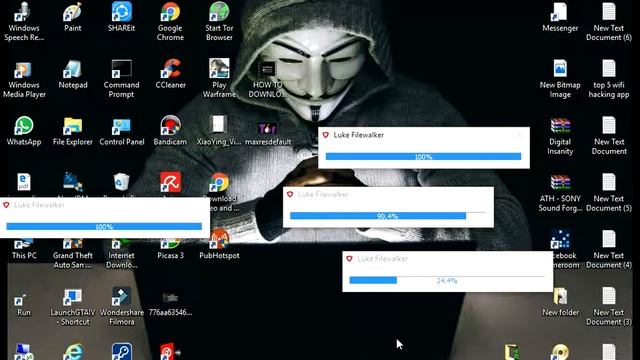Open the Run shortcut
The width and height of the screenshot is (640, 360).
click(24, 304)
